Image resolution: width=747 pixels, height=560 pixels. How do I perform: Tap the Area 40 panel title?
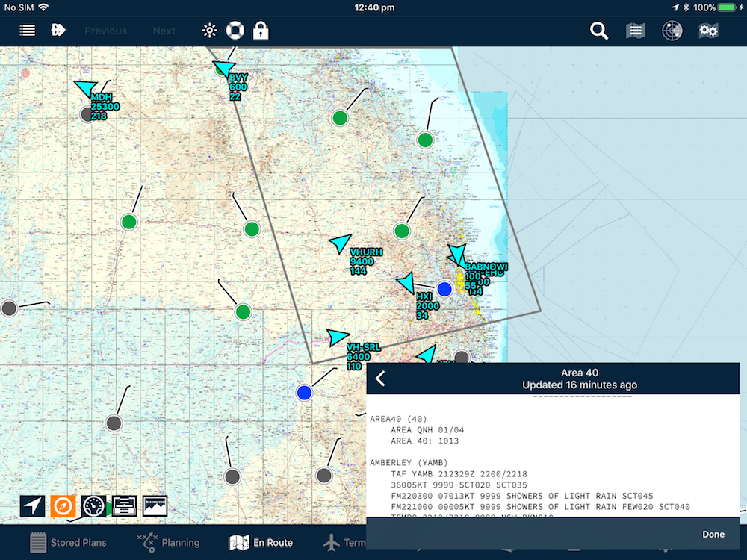click(580, 373)
